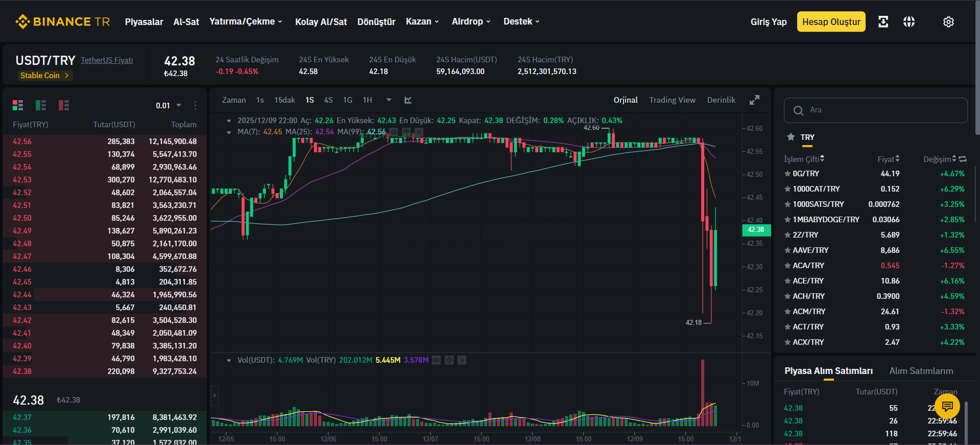Open the Yatırma/Çekme menu dropdown
Viewport: 980px width, 445px height.
(x=246, y=21)
